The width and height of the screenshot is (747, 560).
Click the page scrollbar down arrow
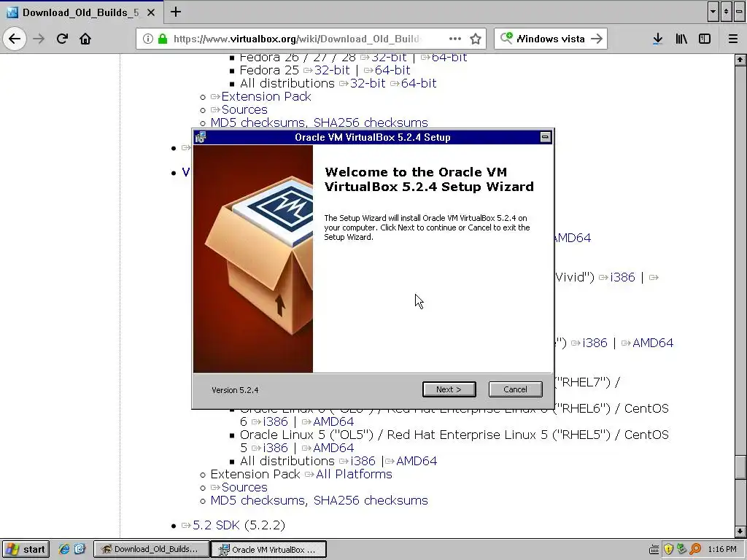pyautogui.click(x=740, y=531)
